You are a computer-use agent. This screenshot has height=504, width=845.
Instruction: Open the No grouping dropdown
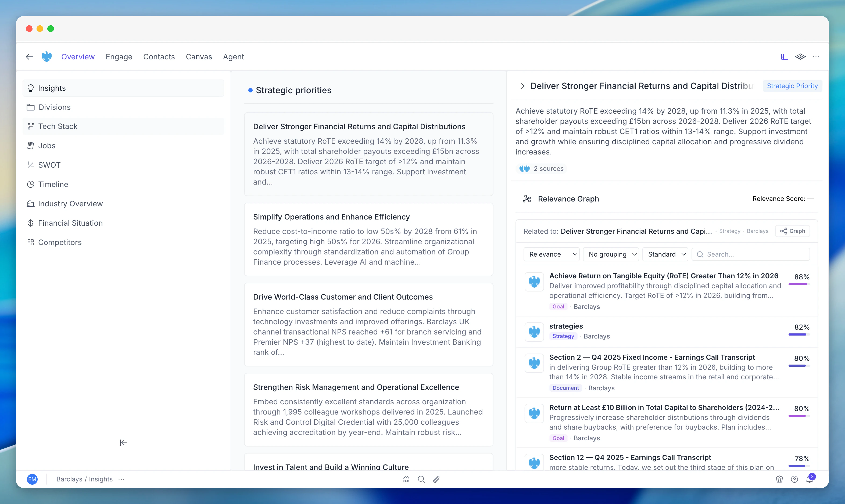point(611,254)
